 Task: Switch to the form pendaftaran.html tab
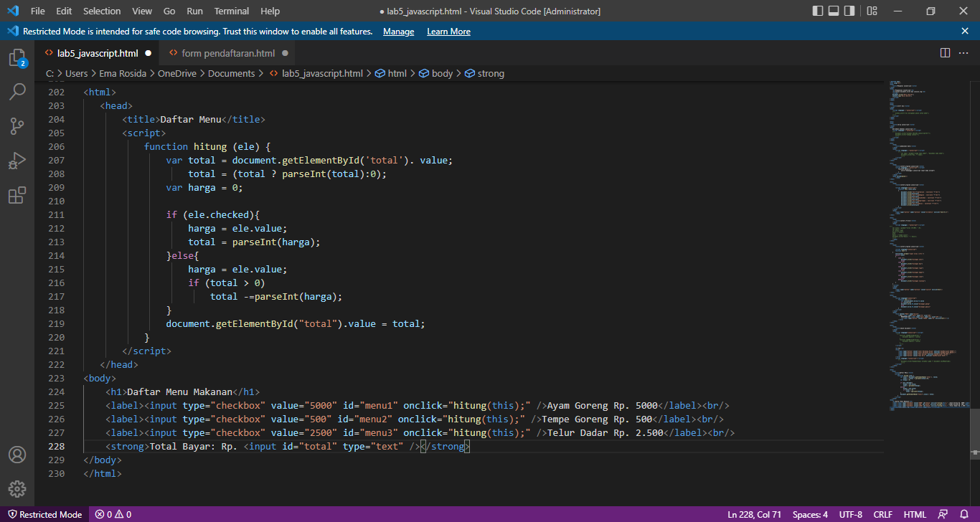tap(227, 52)
